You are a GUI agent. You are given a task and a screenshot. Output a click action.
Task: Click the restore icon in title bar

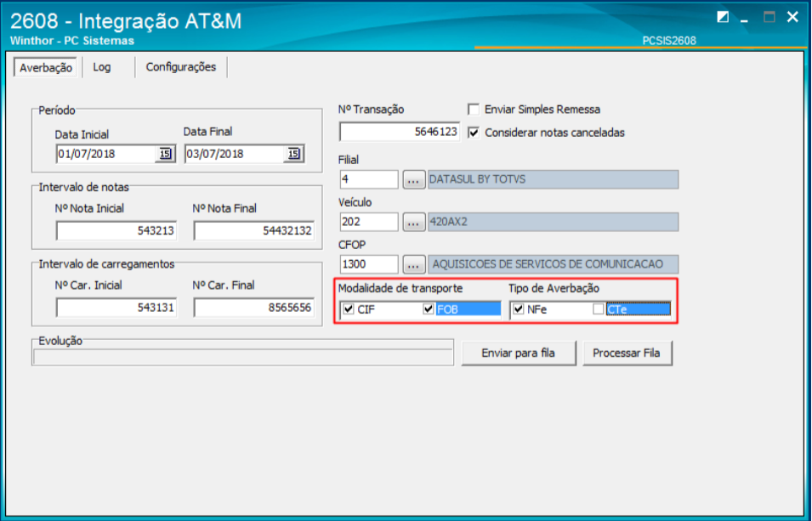723,18
